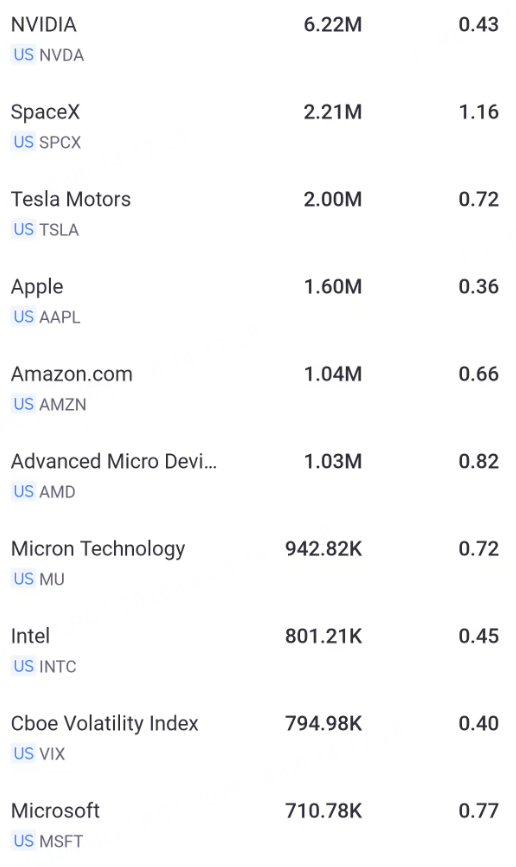Open the Microsoft stock listing
The width and height of the screenshot is (516, 867).
click(x=258, y=826)
